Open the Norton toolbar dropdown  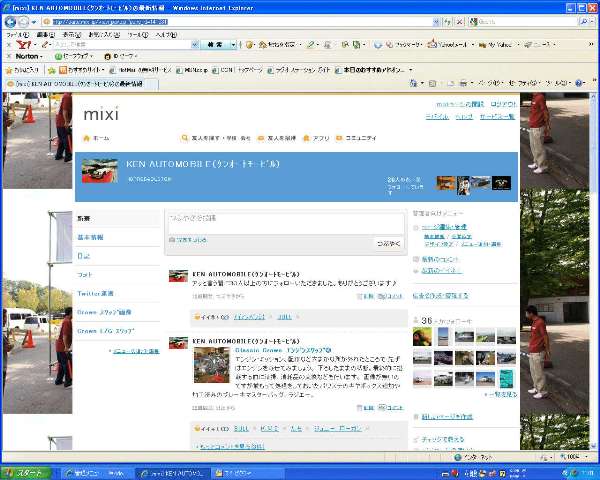[x=29, y=56]
